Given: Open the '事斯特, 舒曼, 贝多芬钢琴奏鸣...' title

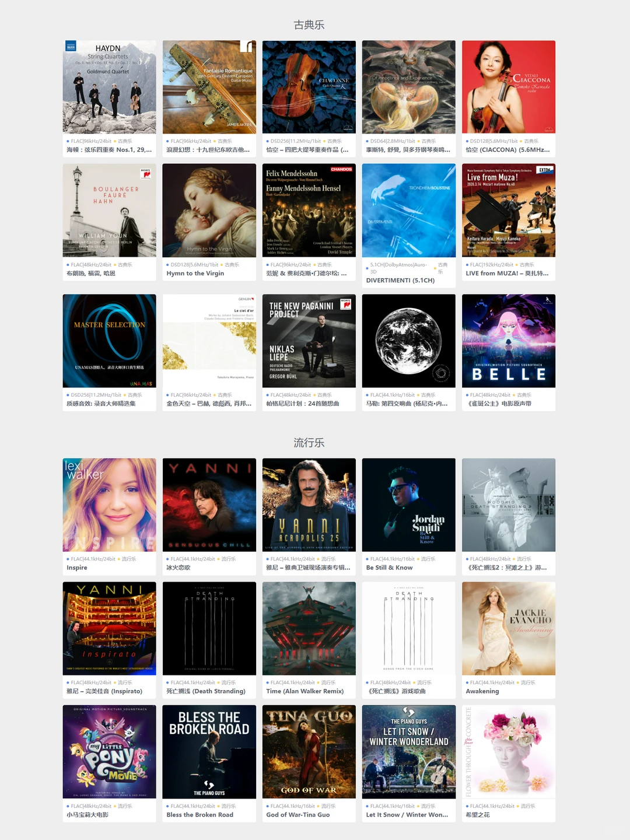Looking at the screenshot, I should coord(408,150).
